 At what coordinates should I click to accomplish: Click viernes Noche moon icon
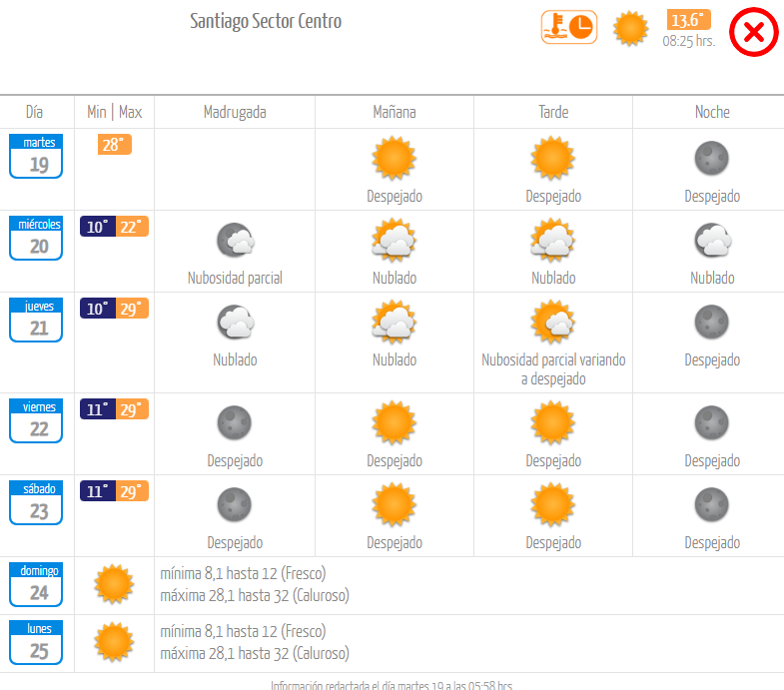[712, 423]
